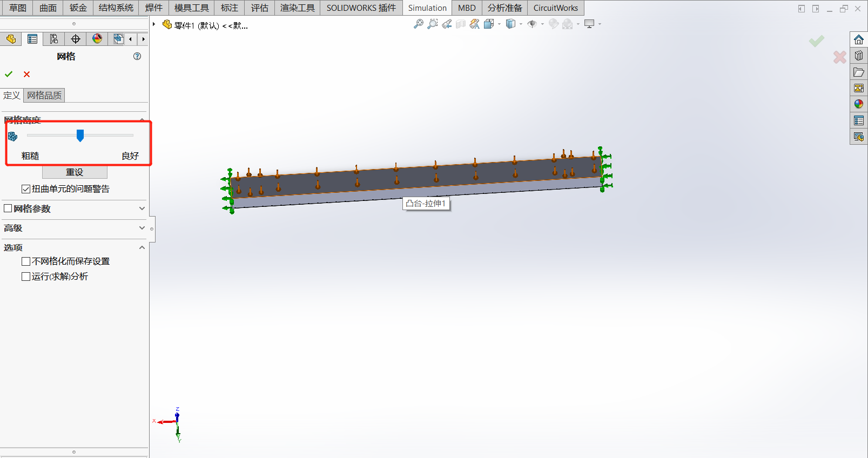Switch to the 焊件 ribbon tab
This screenshot has width=868, height=458.
pyautogui.click(x=154, y=8)
